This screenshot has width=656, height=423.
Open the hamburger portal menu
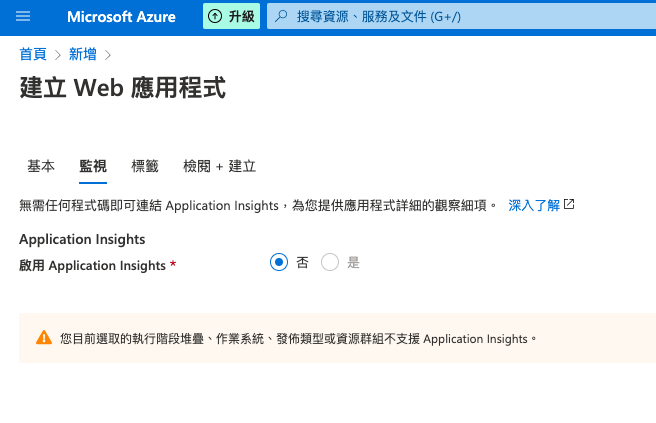point(23,16)
